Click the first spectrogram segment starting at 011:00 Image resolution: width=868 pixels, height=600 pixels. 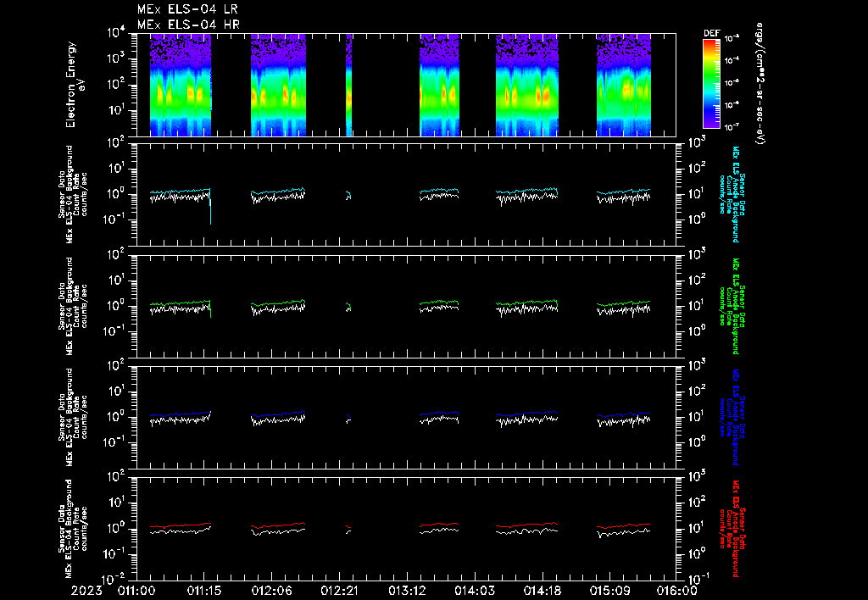(x=181, y=85)
